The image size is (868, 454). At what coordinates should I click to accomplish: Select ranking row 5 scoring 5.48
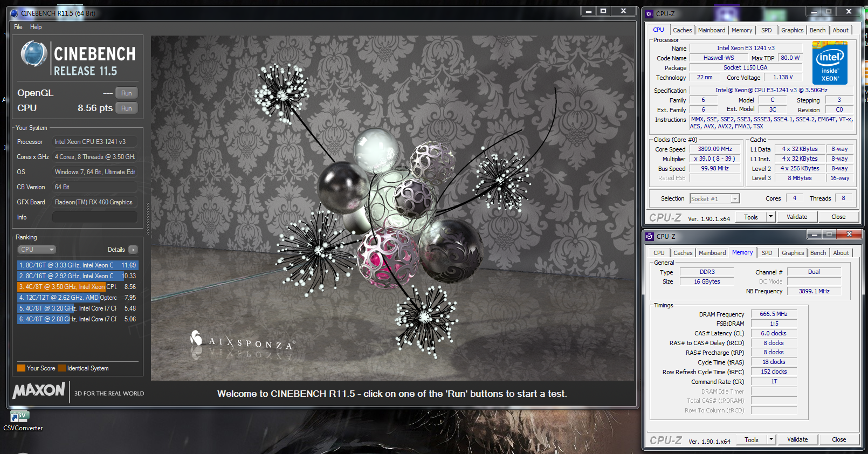click(x=78, y=308)
